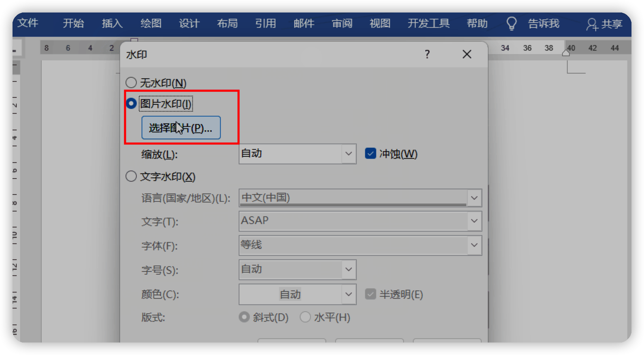Screen dimensions: 644x355
Task: Open the 开发工具 ribbon tab
Action: 429,23
